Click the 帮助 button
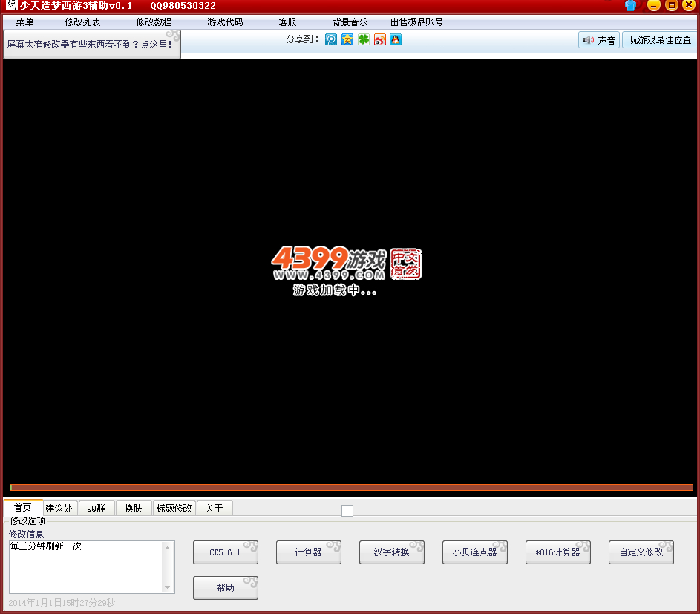Screen dimensions: 700x614 tap(226, 588)
